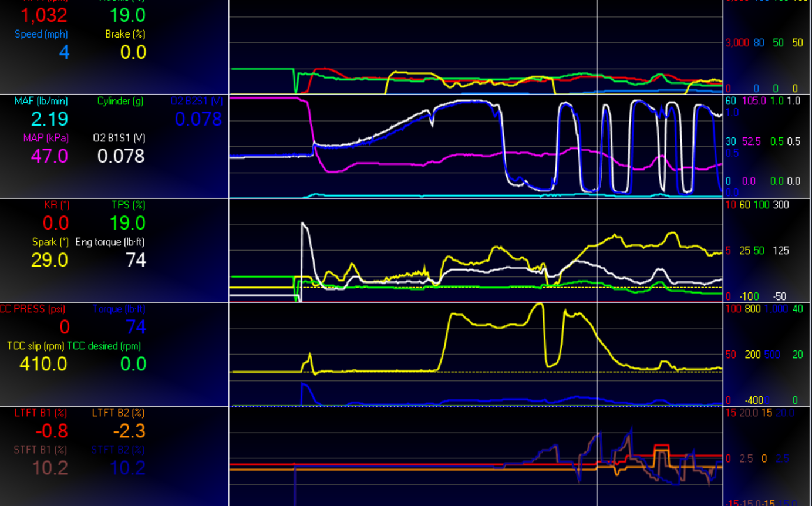Select the blue Torque value 74

point(136,327)
